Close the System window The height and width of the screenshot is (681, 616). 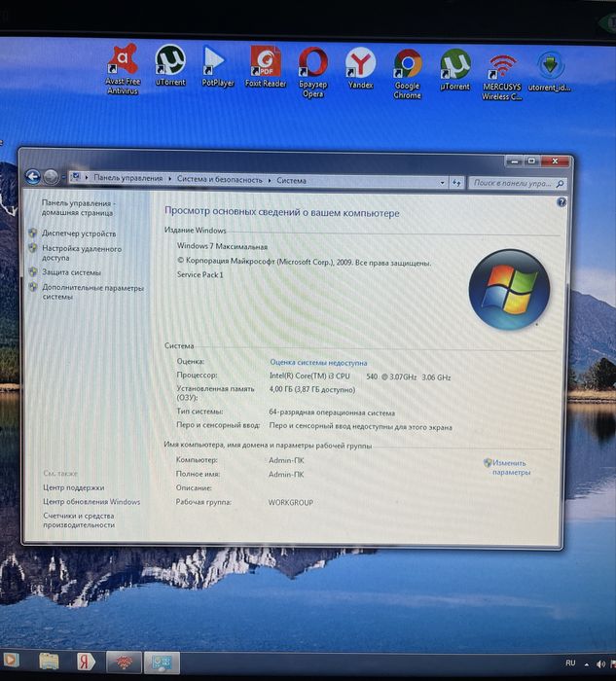tap(555, 161)
